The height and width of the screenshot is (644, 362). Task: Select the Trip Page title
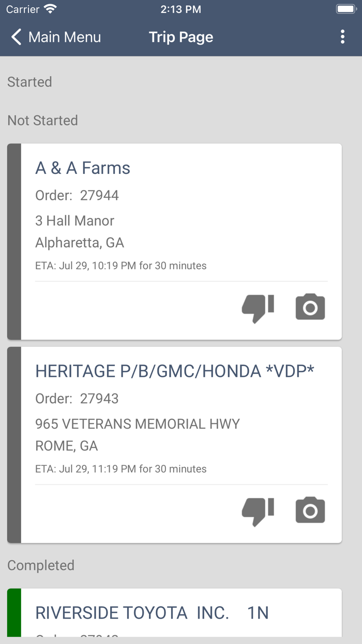point(180,37)
